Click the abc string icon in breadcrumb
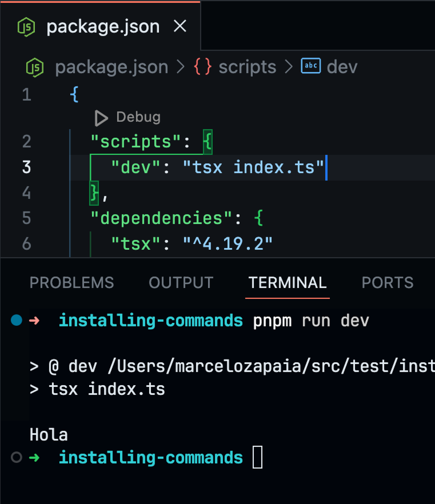435x504 pixels. pyautogui.click(x=311, y=66)
